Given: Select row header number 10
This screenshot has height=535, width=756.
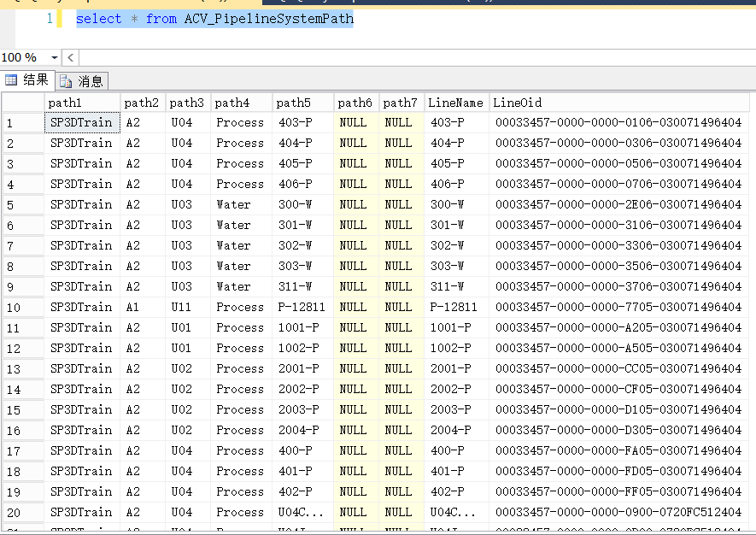Looking at the screenshot, I should (x=23, y=308).
